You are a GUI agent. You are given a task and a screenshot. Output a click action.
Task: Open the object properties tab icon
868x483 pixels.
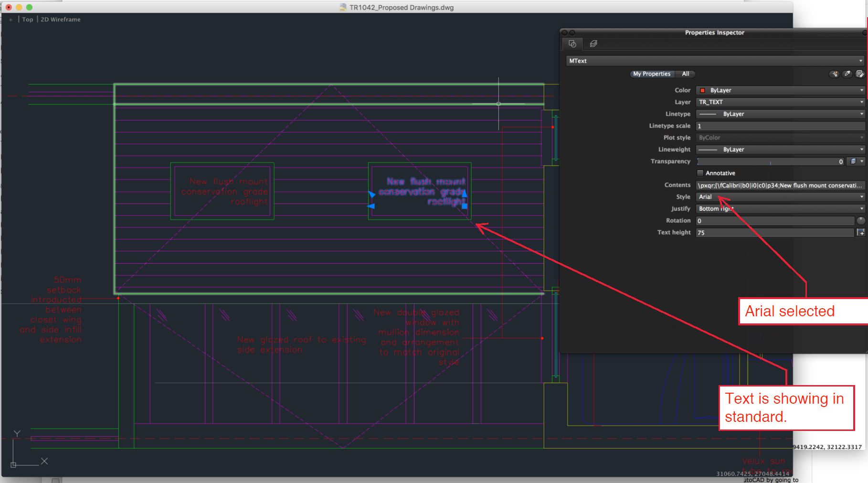572,44
